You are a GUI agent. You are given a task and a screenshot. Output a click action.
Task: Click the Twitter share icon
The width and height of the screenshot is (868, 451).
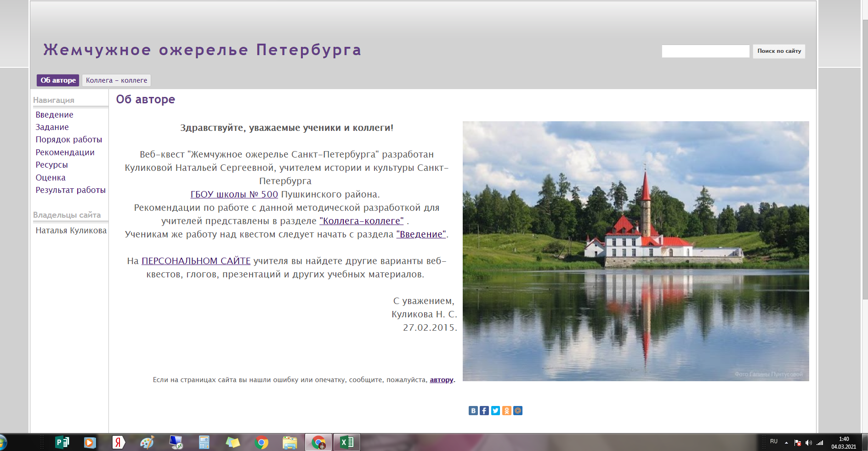point(495,411)
